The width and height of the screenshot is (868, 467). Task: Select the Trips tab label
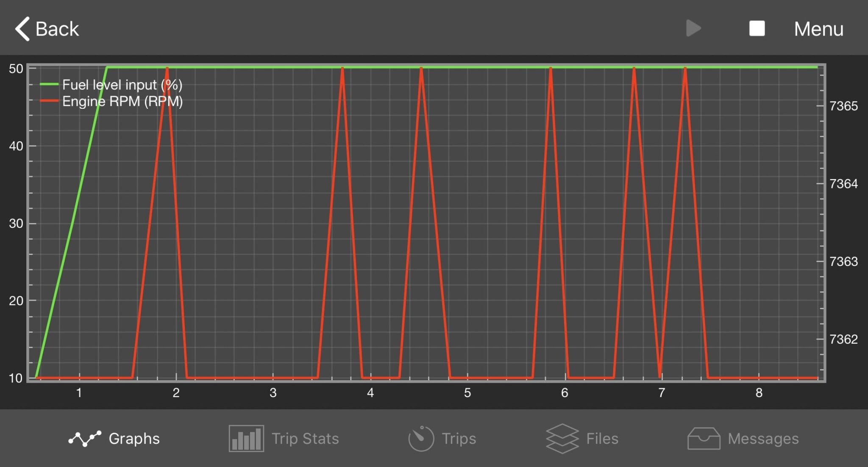[x=459, y=439]
